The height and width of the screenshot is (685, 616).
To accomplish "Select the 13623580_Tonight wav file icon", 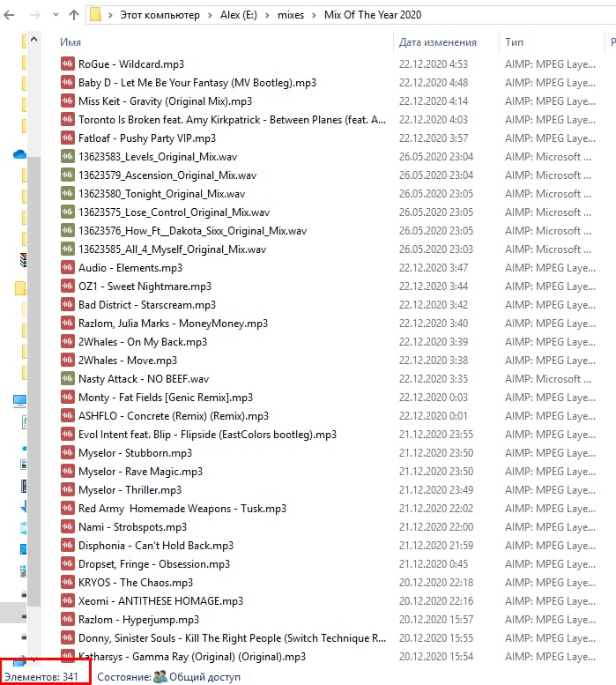I will click(68, 194).
